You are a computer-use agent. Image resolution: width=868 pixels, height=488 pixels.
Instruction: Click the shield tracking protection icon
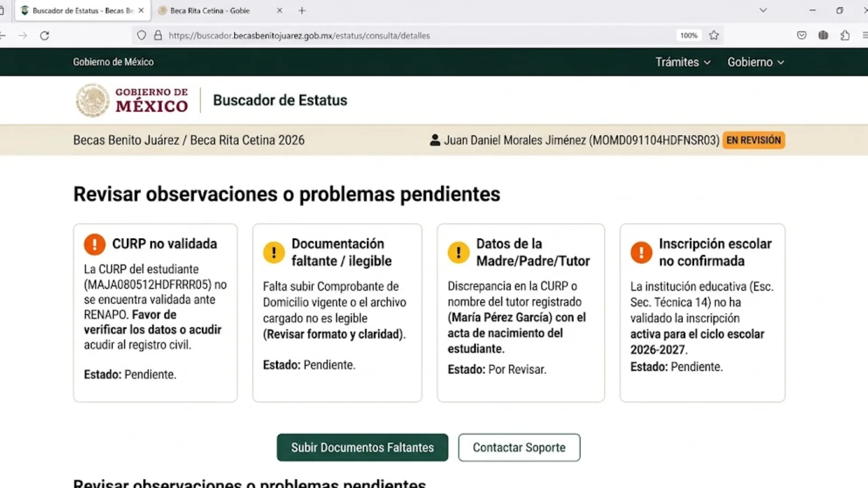pyautogui.click(x=142, y=35)
